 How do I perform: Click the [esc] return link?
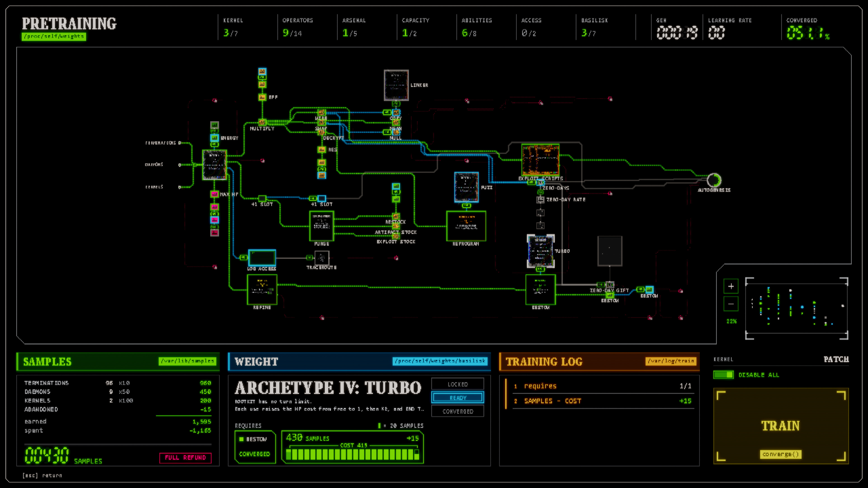[42, 476]
